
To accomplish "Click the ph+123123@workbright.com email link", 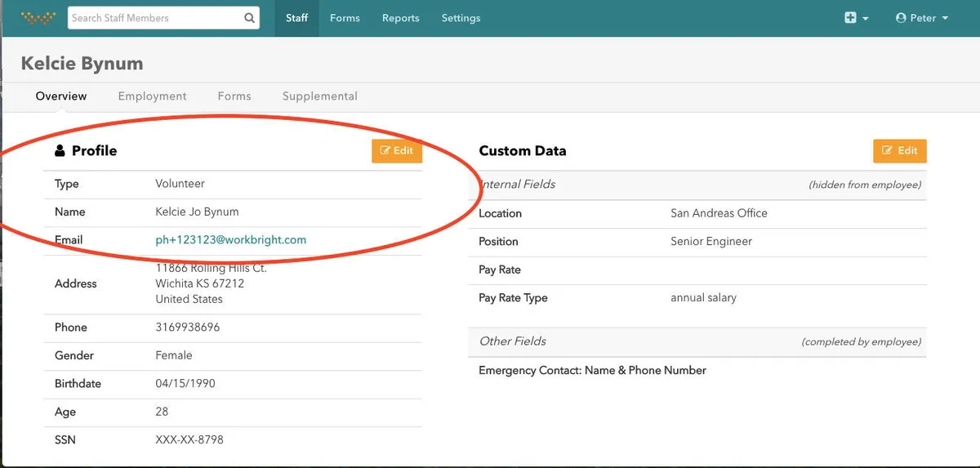I will click(x=231, y=240).
